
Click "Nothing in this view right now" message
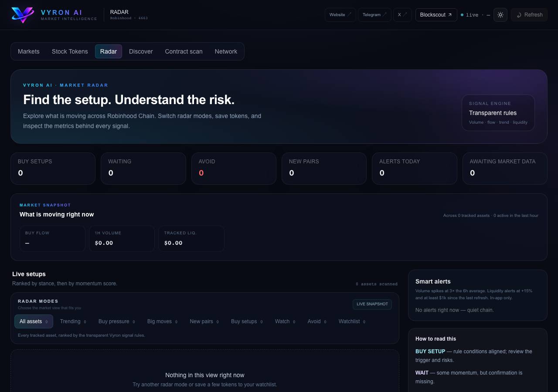[205, 375]
